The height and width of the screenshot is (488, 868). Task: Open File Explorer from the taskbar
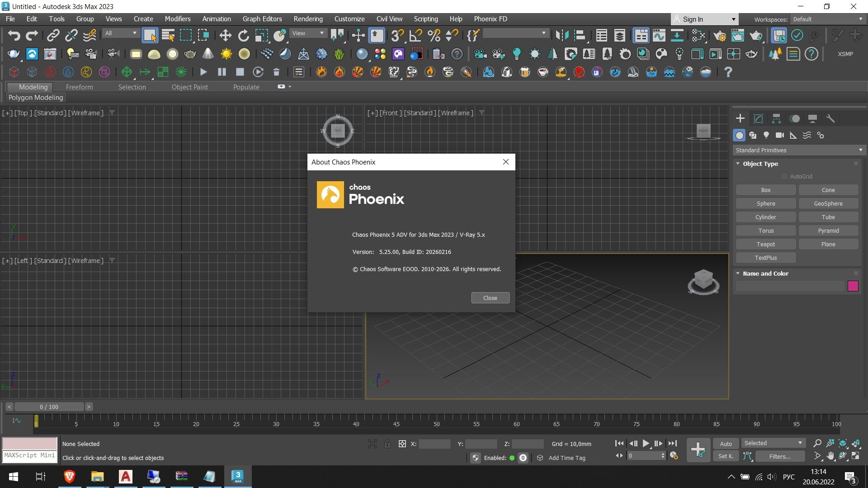tap(97, 476)
